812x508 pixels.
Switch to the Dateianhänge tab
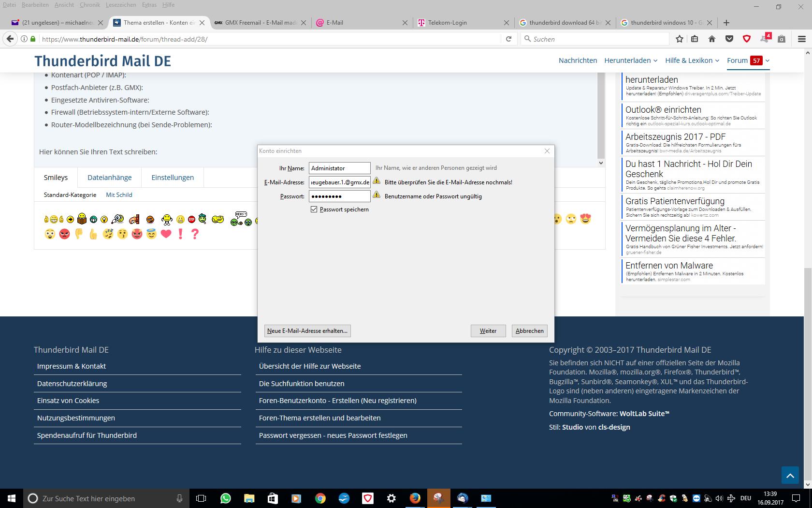point(110,178)
